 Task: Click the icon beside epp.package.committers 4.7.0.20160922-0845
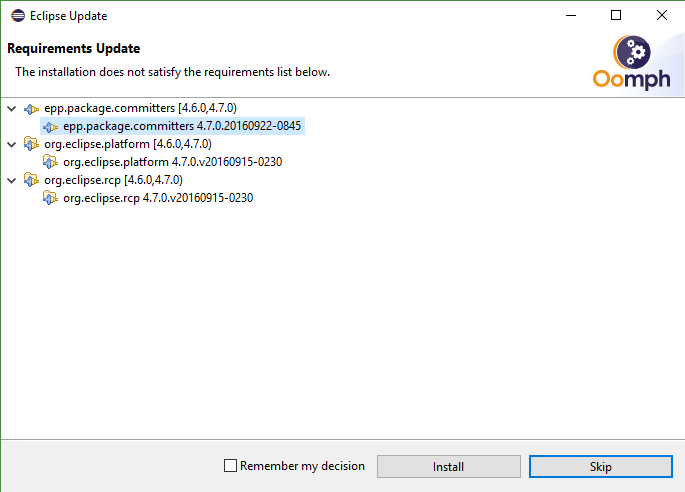tap(50, 127)
